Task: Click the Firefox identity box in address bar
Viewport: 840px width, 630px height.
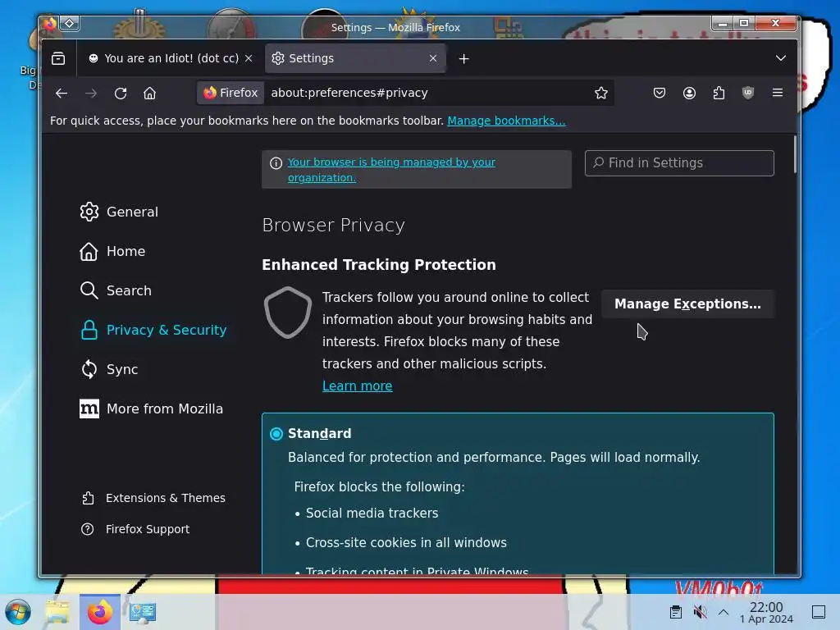Action: [x=231, y=94]
